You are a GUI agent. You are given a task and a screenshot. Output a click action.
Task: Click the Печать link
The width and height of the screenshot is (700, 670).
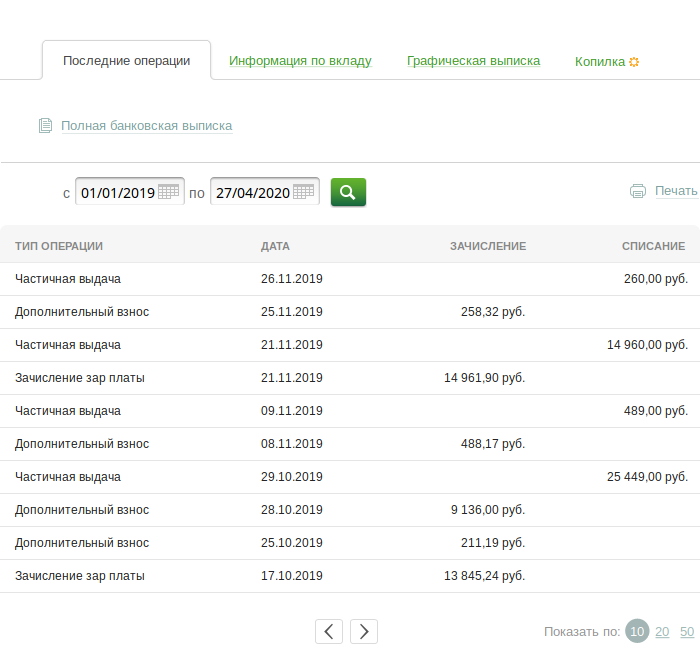tap(676, 191)
